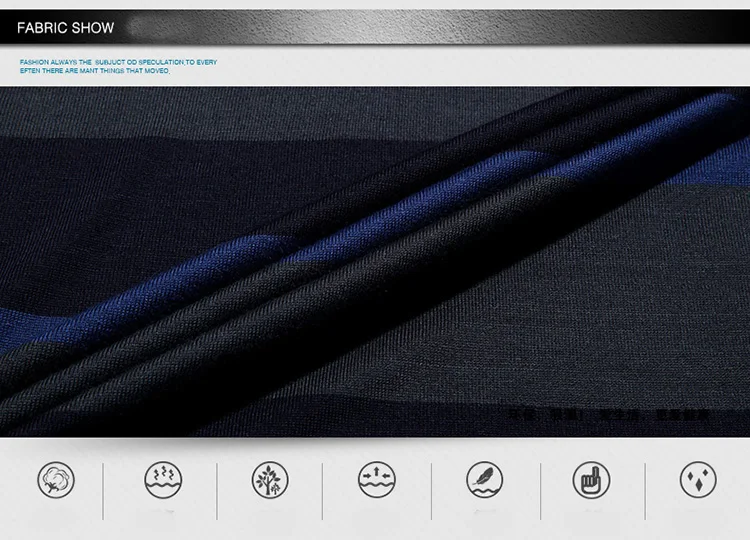Click the tree and plant icon
The image size is (750, 540).
coord(270,480)
